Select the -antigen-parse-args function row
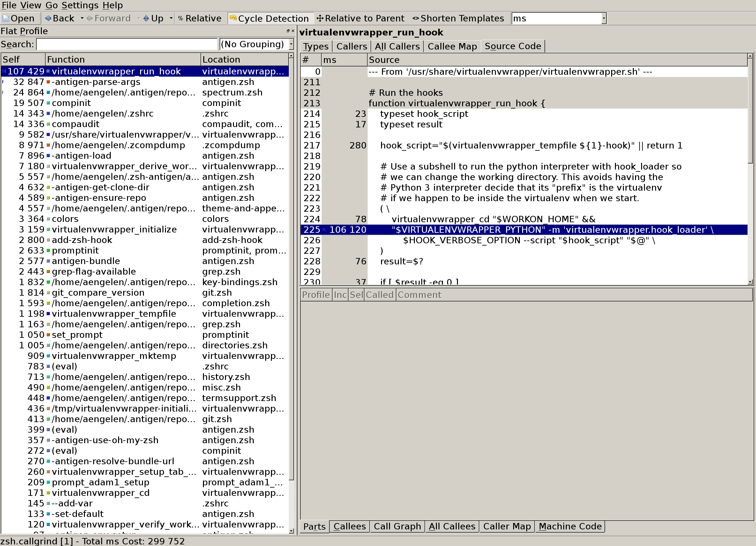Image resolution: width=756 pixels, height=546 pixels. tap(145, 82)
